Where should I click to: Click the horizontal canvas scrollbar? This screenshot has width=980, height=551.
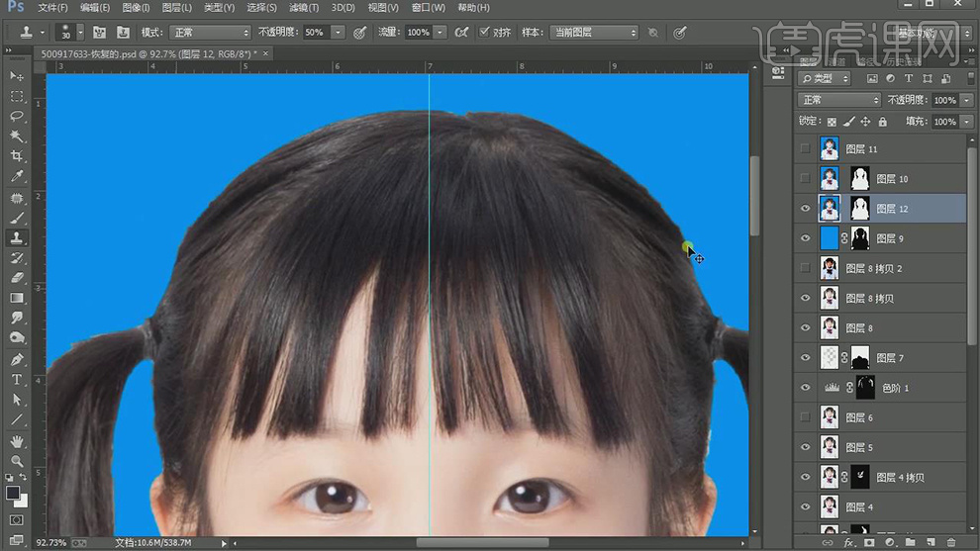[x=482, y=543]
